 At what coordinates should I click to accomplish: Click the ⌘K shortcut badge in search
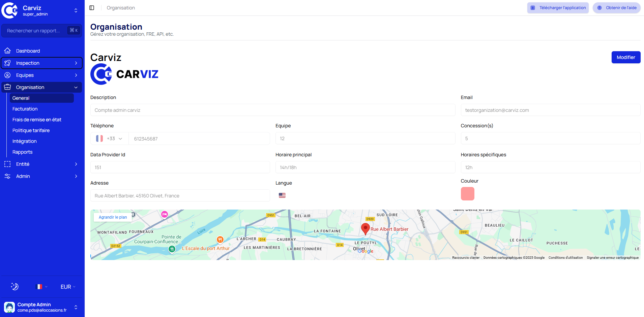pos(74,30)
